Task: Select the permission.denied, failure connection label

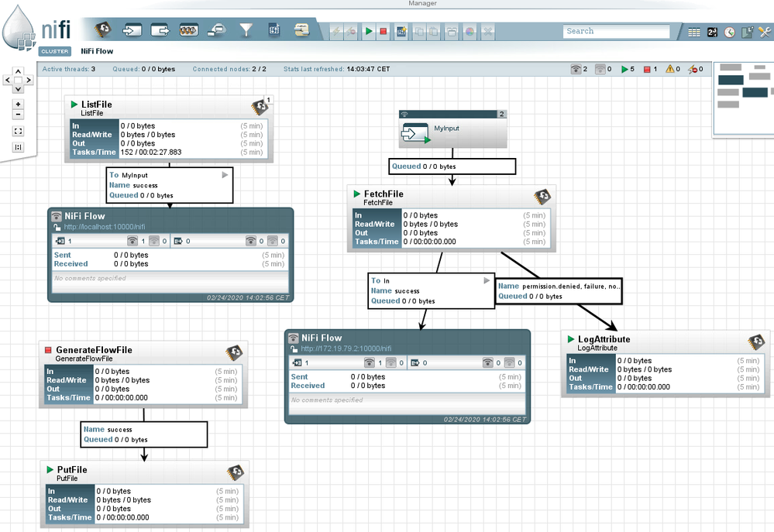Action: (x=559, y=291)
